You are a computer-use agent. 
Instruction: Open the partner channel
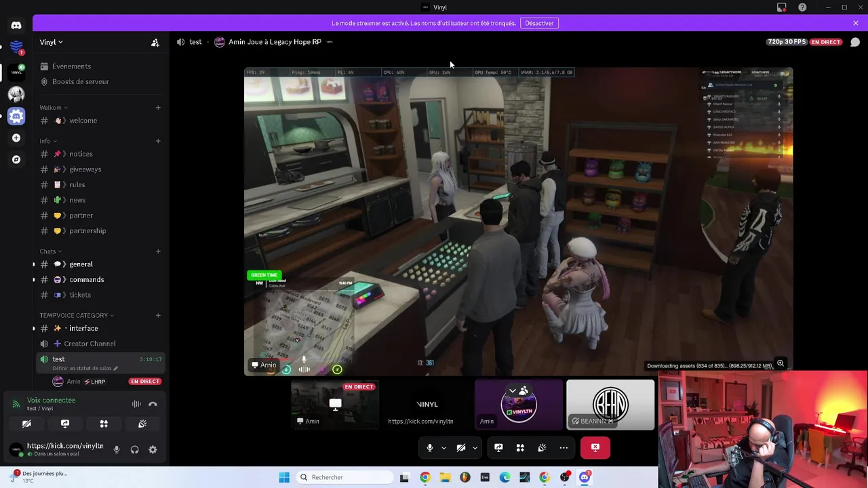pos(100,216)
